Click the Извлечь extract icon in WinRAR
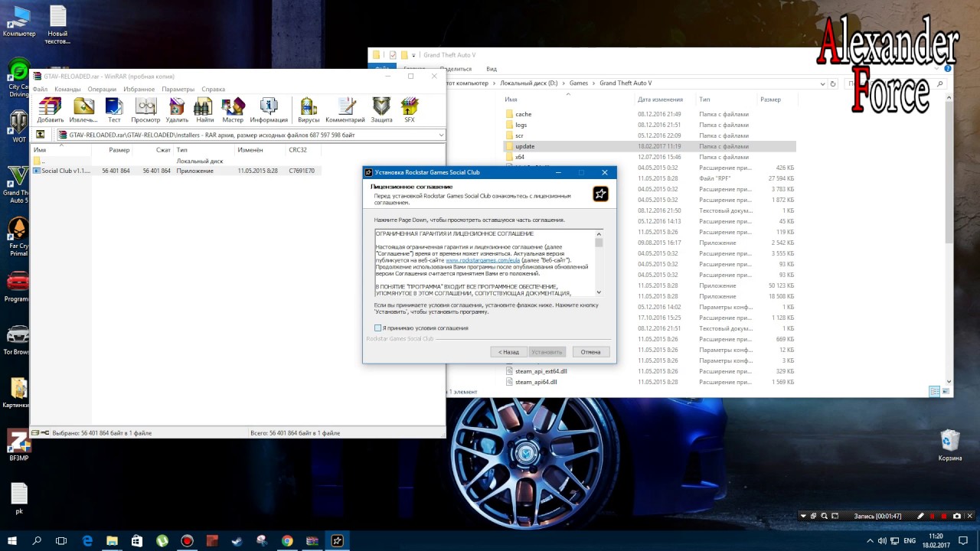This screenshot has height=551, width=980. click(x=83, y=109)
